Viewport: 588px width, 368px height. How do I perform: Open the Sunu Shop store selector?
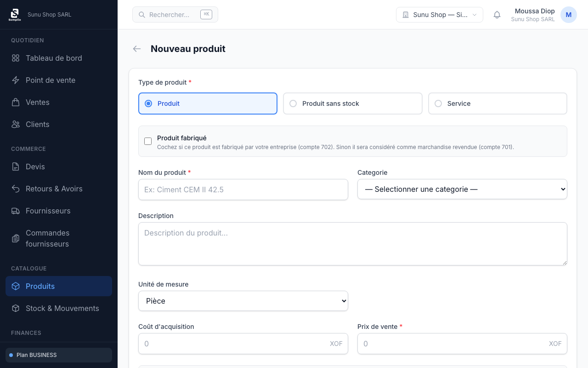pyautogui.click(x=439, y=15)
